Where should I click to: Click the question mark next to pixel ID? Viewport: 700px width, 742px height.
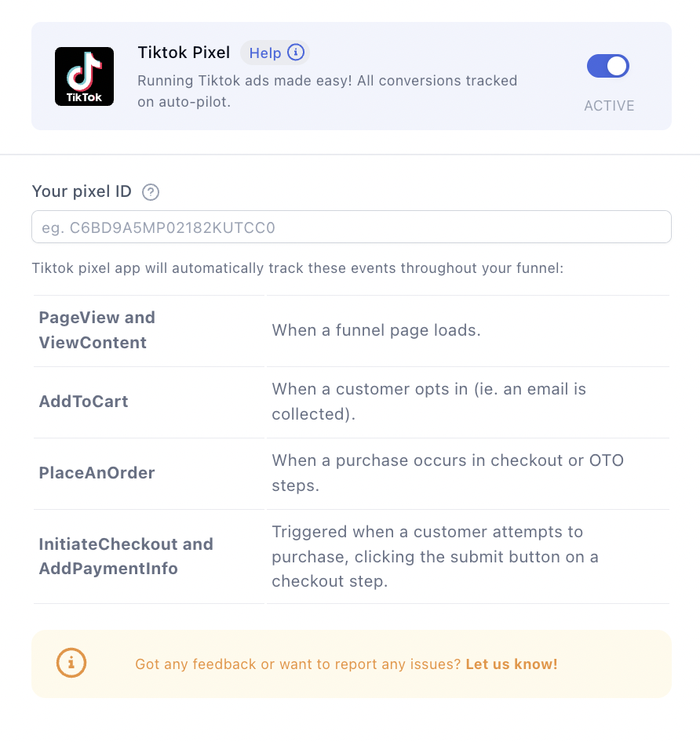(x=151, y=192)
